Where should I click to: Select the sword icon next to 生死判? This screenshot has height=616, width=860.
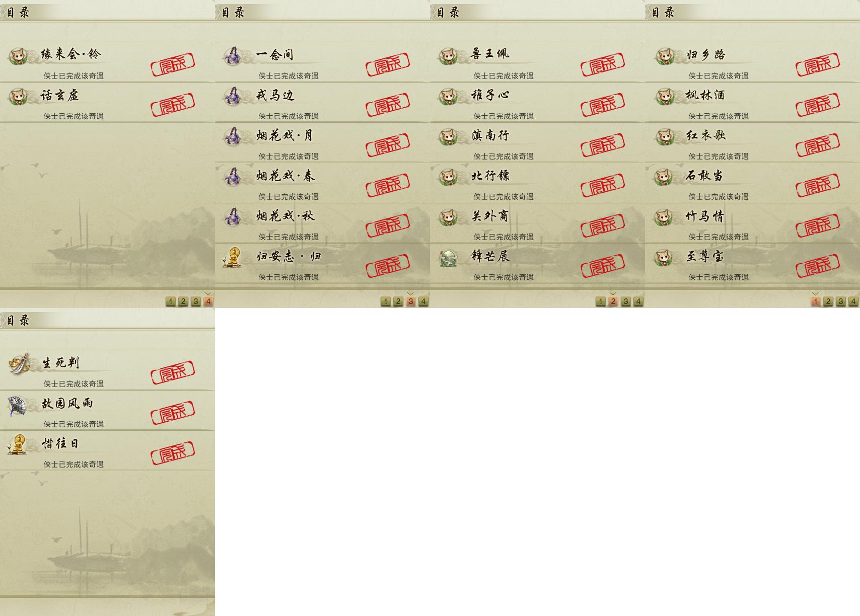tap(19, 363)
